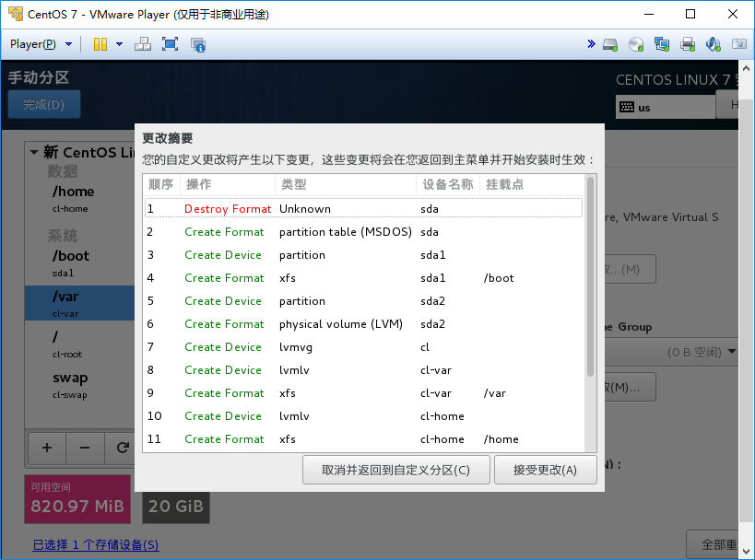Click the VMware window scroll-up arrow
Image resolution: width=755 pixels, height=560 pixels.
[746, 69]
